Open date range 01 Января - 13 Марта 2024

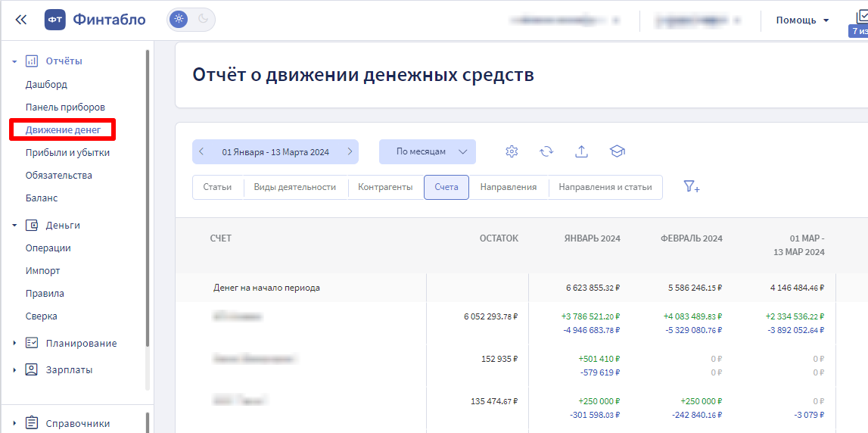275,151
